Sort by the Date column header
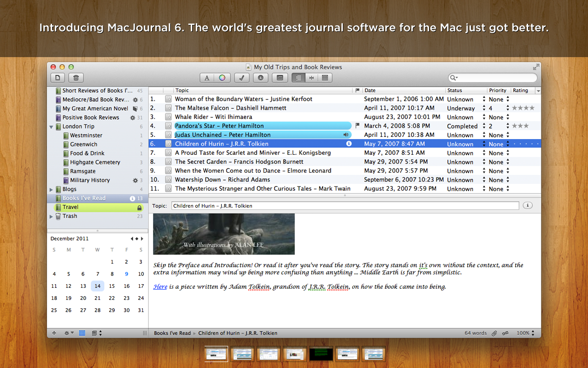 coord(404,91)
